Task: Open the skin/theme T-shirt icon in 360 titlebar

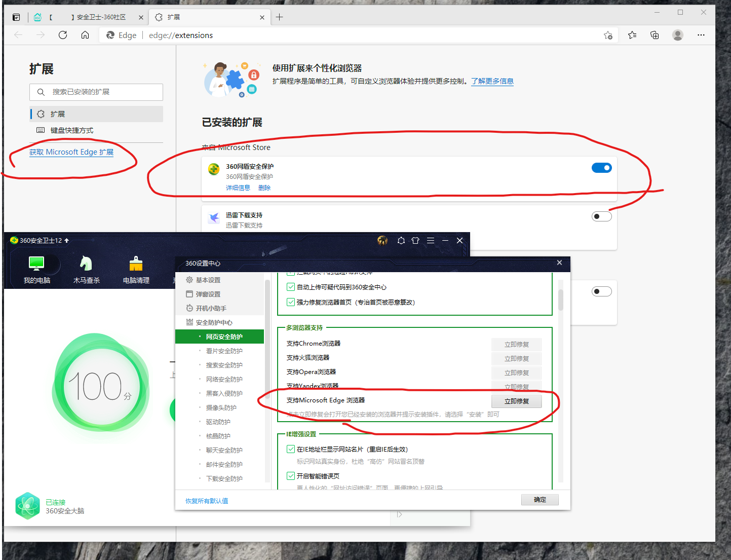Action: click(x=415, y=240)
